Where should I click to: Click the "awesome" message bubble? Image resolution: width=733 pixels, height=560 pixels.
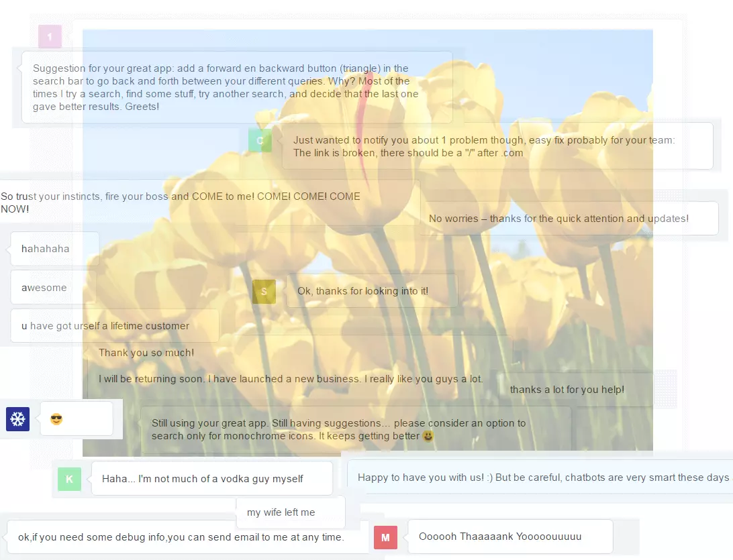coord(54,288)
